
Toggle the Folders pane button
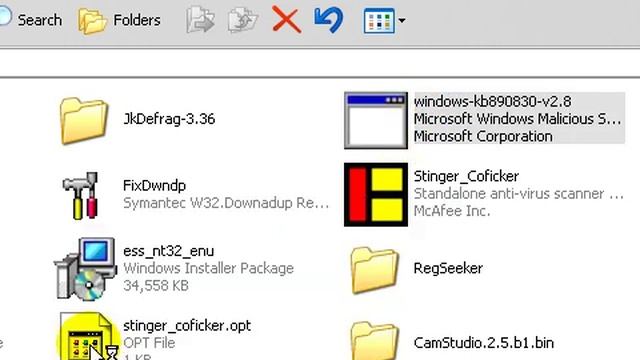pos(120,20)
